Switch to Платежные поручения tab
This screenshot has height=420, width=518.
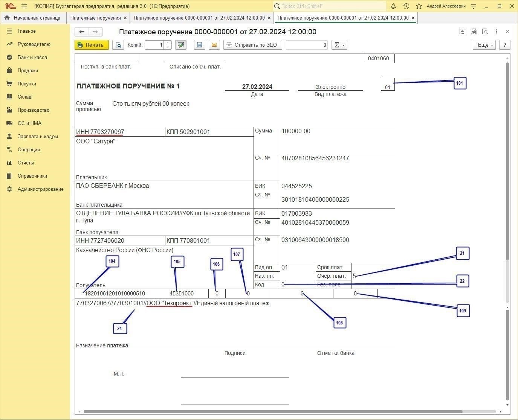[96, 18]
